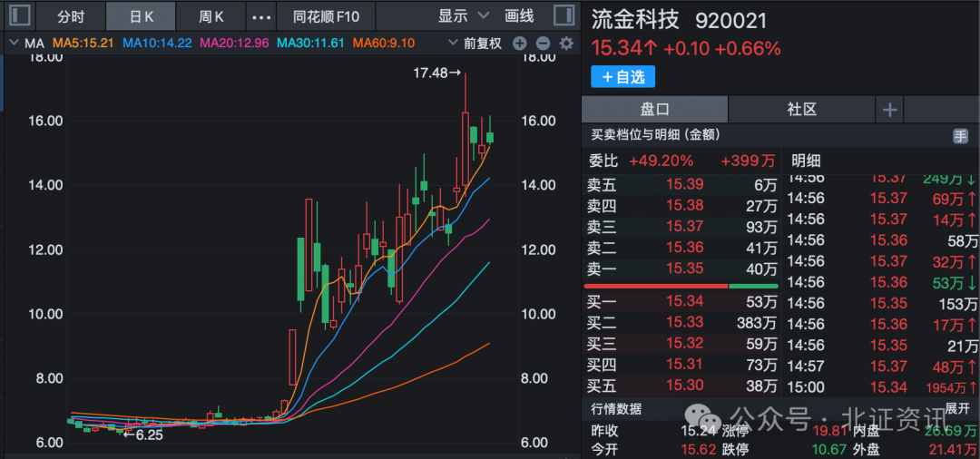This screenshot has width=980, height=459.
Task: Select the 日K daily chart tab
Action: click(x=142, y=16)
